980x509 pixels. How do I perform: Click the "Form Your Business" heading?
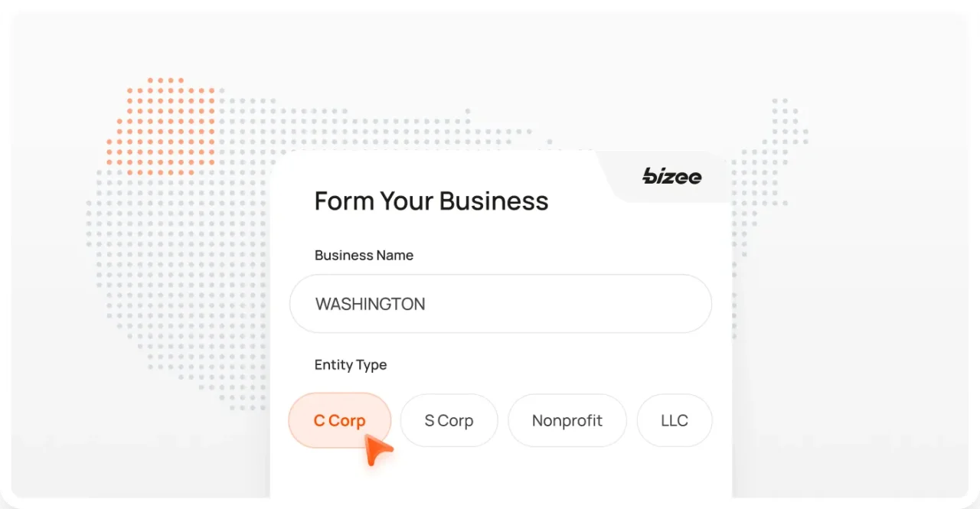coord(431,201)
